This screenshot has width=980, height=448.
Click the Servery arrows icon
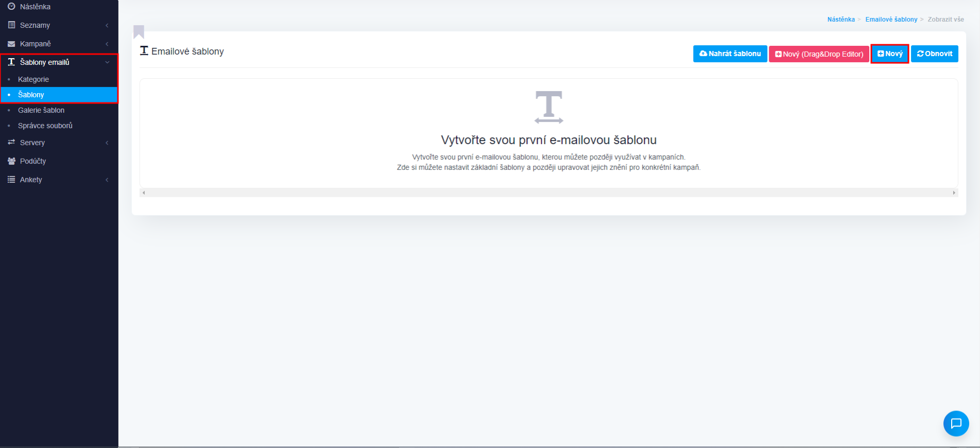pos(11,142)
